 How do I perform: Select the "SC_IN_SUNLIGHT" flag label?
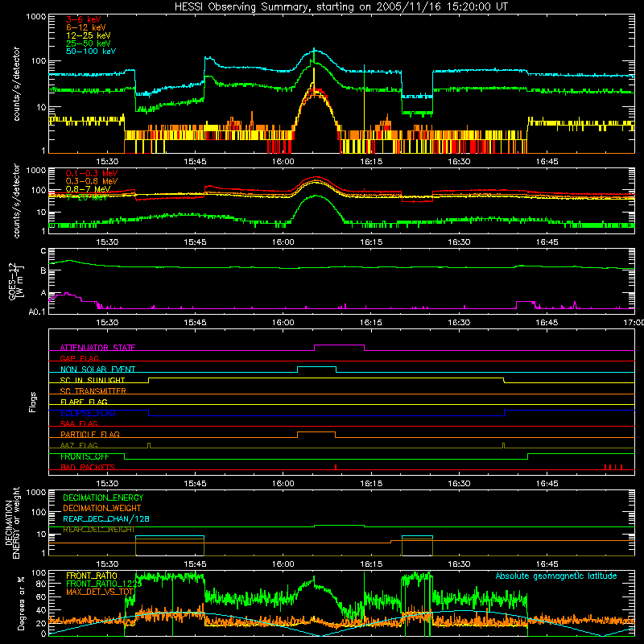pos(93,380)
